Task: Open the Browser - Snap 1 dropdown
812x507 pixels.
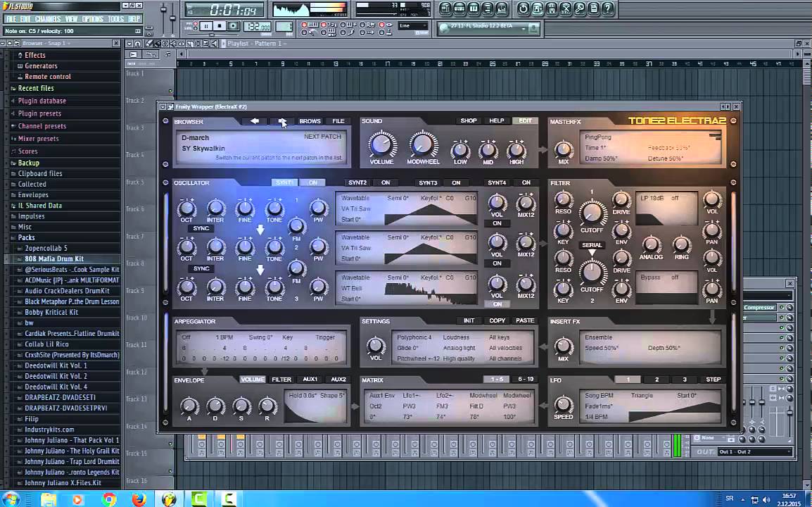Action: [x=46, y=44]
